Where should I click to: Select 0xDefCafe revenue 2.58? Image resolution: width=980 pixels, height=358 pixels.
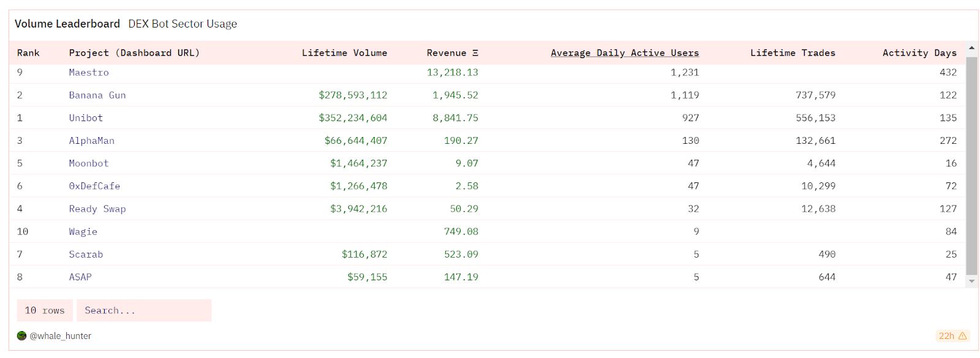click(x=467, y=185)
